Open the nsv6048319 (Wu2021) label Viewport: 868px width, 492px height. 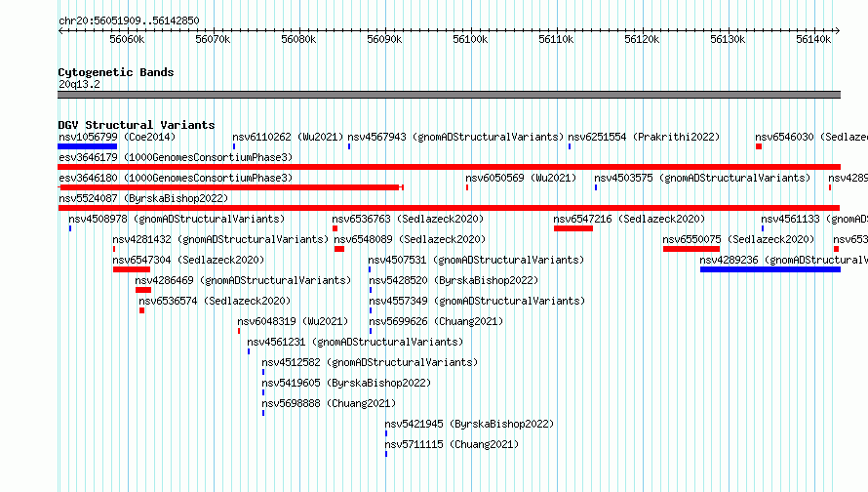pyautogui.click(x=293, y=321)
